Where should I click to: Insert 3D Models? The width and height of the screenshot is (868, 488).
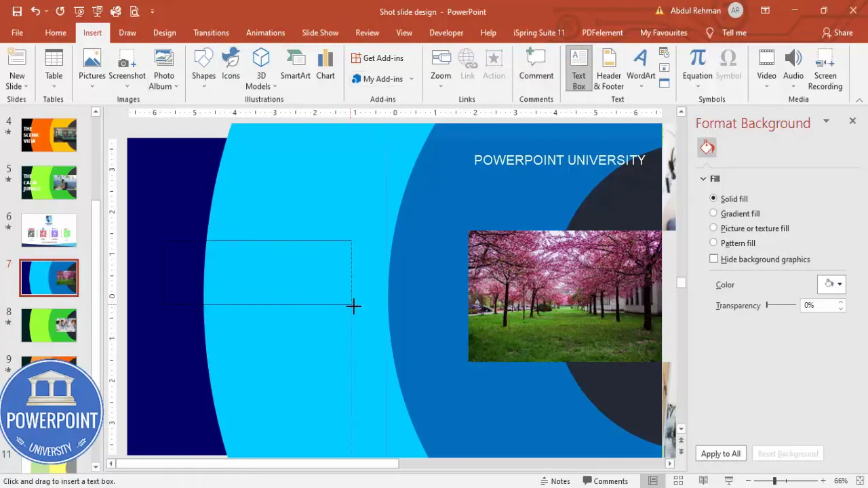[x=260, y=70]
